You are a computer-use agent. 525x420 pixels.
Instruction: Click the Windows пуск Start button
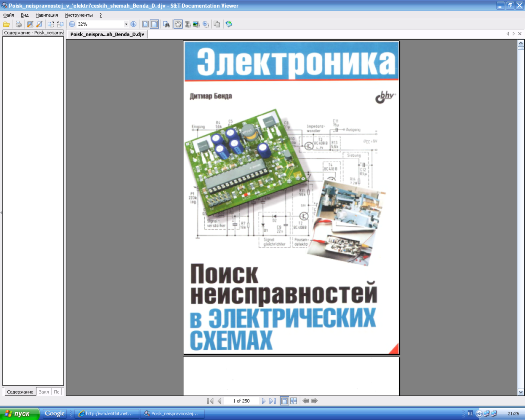[x=20, y=414]
